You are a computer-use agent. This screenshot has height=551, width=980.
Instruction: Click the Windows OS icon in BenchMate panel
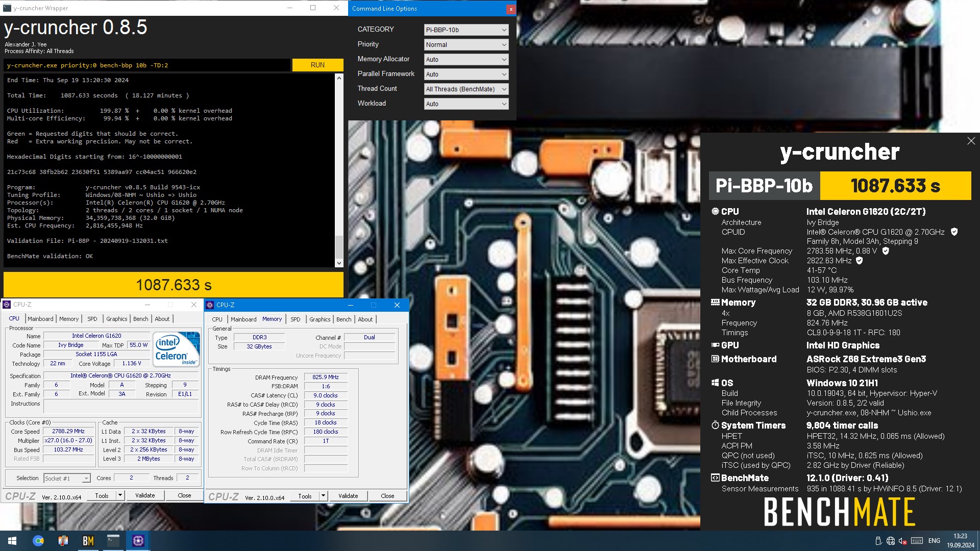click(715, 383)
